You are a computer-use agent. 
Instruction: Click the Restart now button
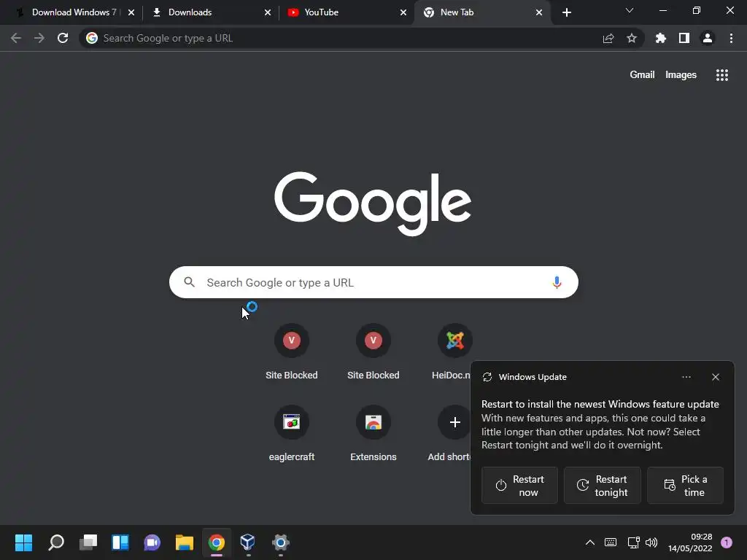[x=519, y=485]
